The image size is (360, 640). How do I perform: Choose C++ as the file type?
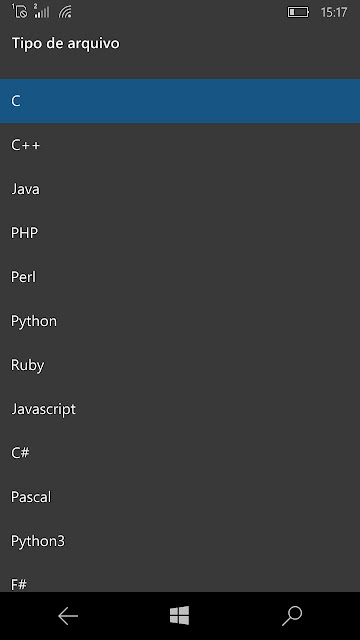(x=180, y=145)
